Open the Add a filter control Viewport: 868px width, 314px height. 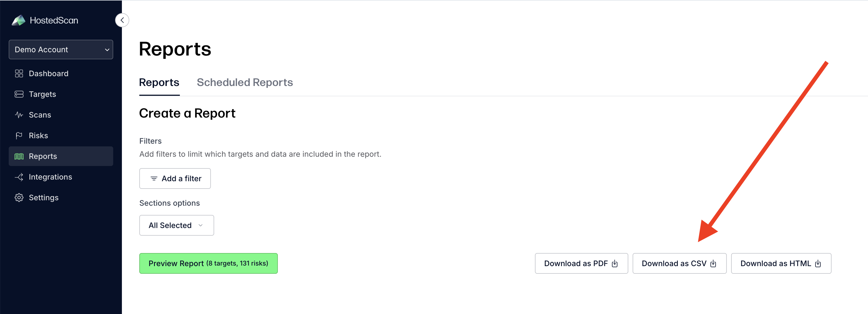point(175,178)
